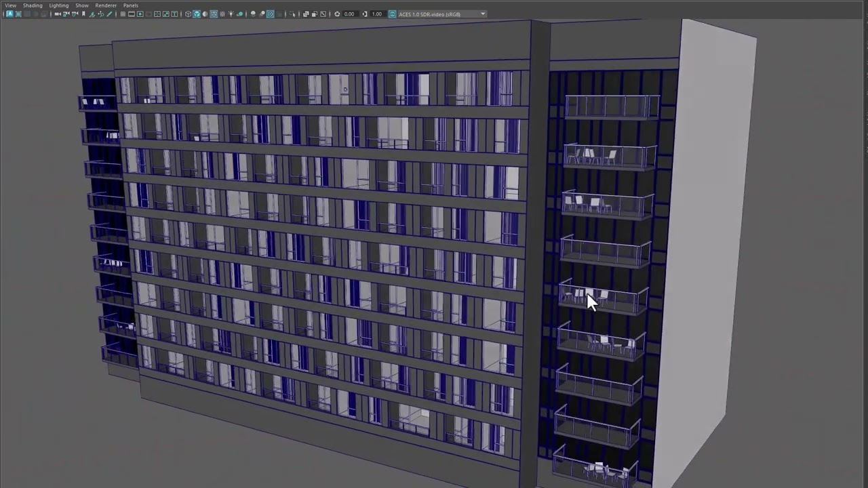Click the Film Gate icon
The image size is (868, 488).
pyautogui.click(x=132, y=14)
